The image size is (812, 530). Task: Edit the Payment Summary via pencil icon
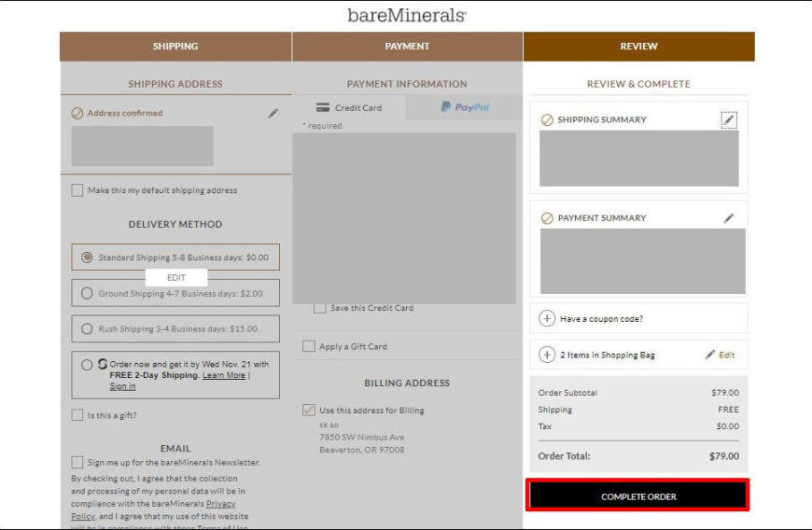729,218
